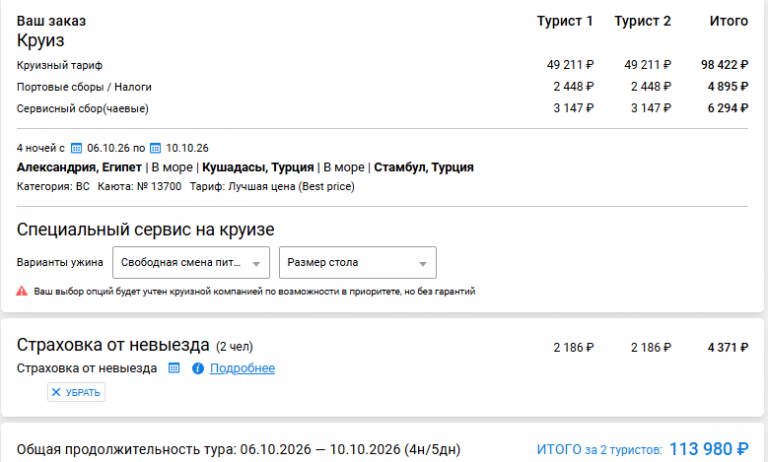Click the Каюта: № 13700 text
The image size is (768, 462).
click(x=140, y=187)
